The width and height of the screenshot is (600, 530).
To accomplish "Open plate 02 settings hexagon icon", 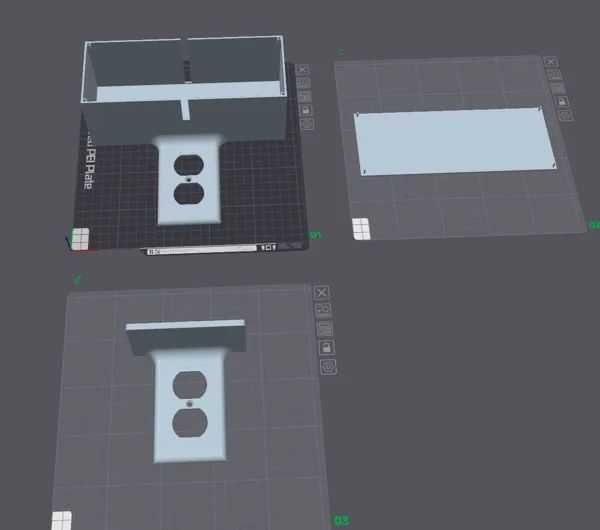I will [565, 115].
